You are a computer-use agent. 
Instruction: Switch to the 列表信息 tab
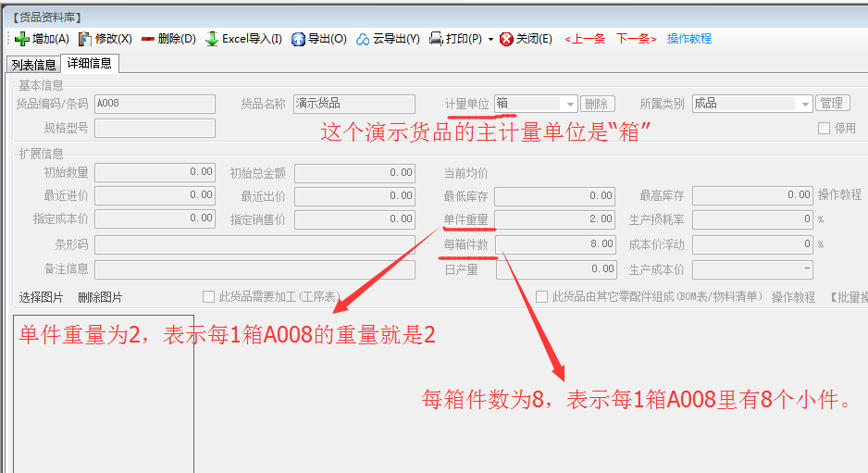[x=33, y=64]
